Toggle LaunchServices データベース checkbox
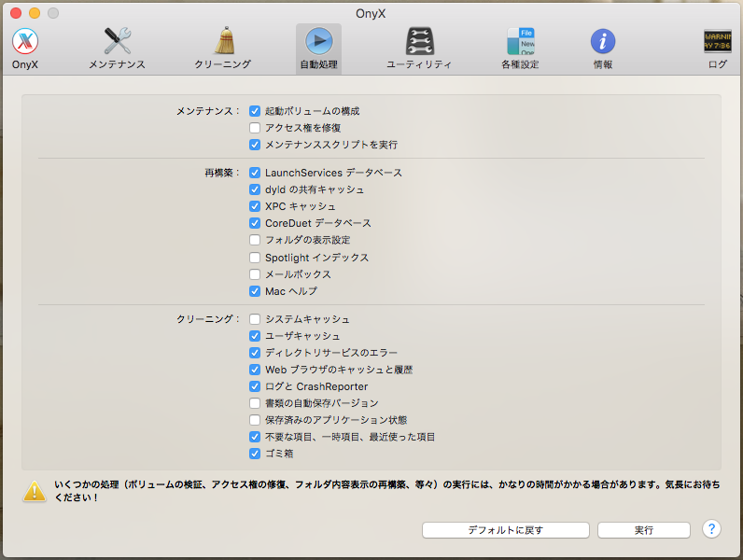Screen dimensions: 743x560 [x=255, y=173]
